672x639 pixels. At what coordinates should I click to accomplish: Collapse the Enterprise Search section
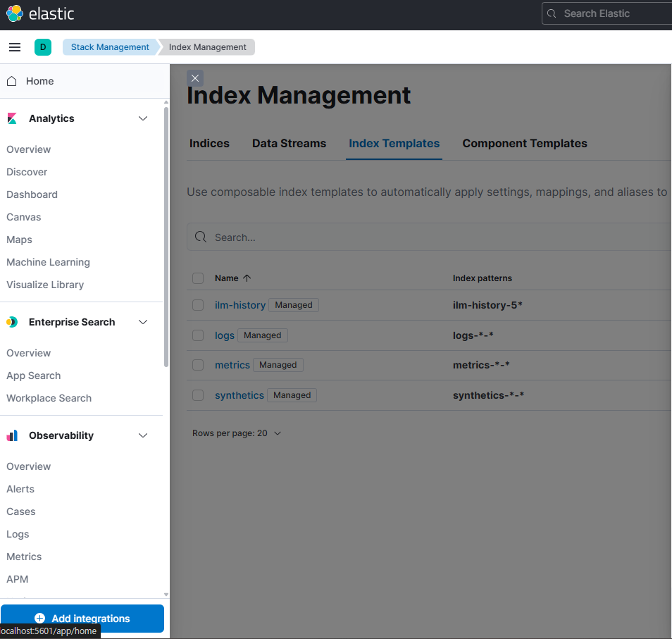pos(143,322)
